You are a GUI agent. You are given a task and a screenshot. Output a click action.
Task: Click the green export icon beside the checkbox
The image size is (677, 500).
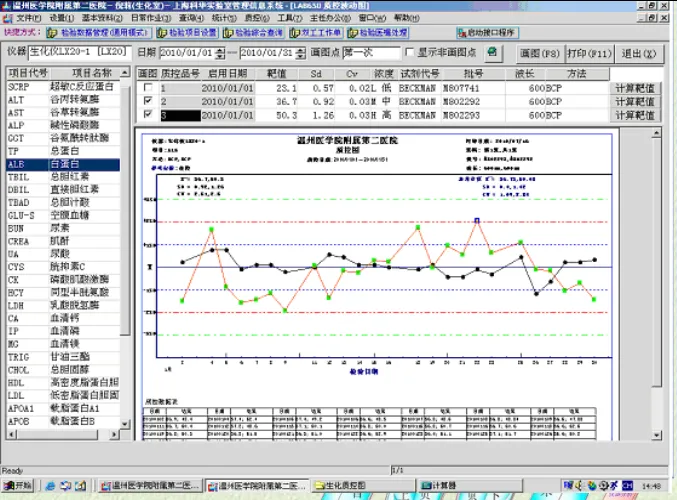[x=492, y=52]
